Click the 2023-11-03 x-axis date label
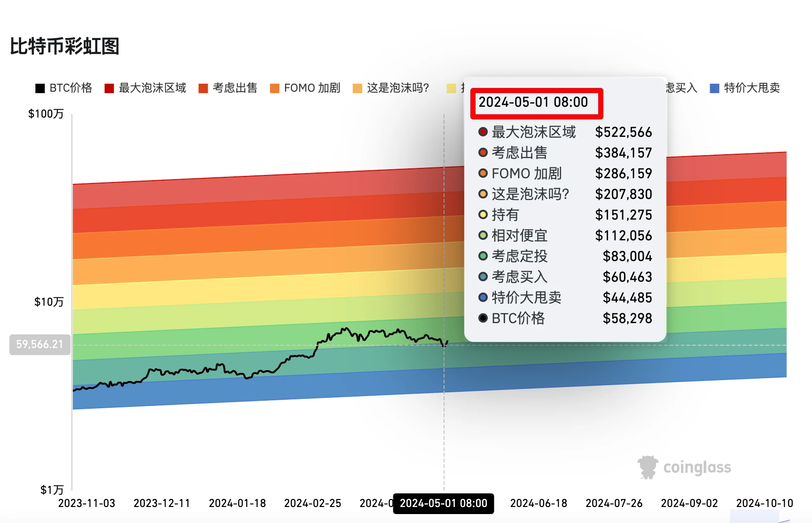 (86, 503)
